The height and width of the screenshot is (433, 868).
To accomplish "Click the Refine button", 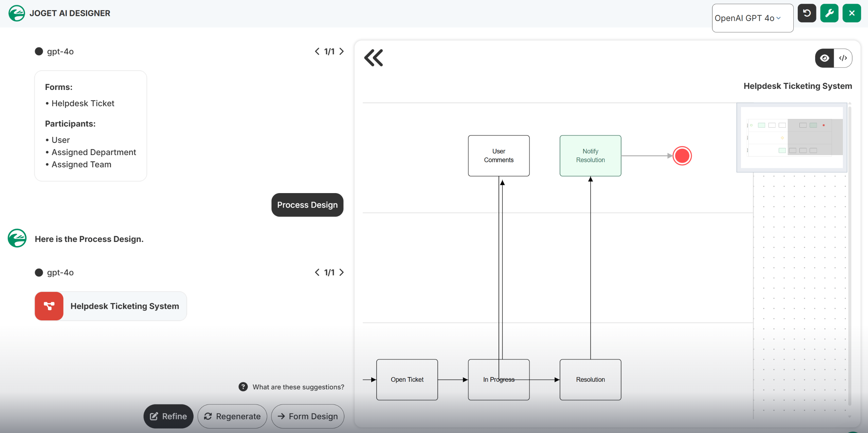I will point(168,416).
